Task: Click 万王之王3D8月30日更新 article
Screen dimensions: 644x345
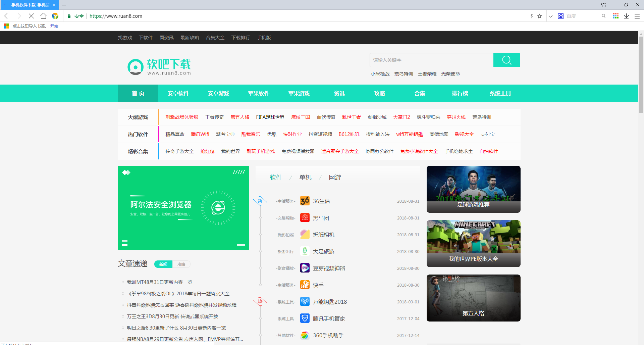Action: (x=172, y=316)
